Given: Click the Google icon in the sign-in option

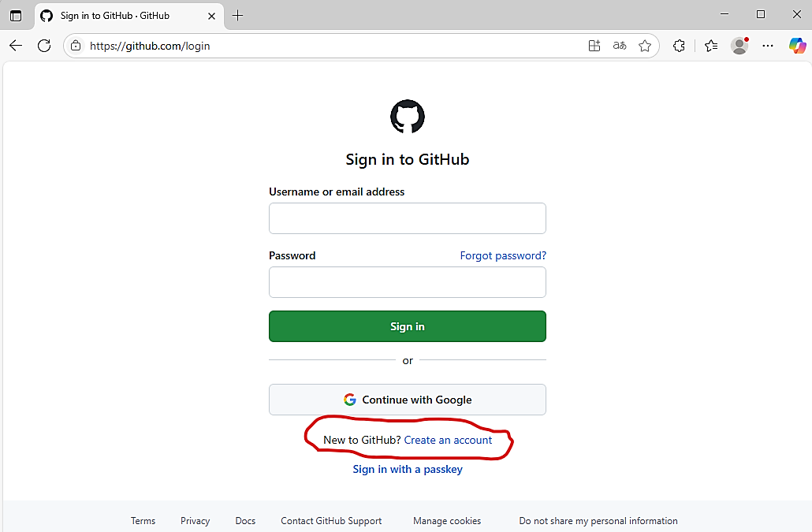Looking at the screenshot, I should pyautogui.click(x=349, y=399).
